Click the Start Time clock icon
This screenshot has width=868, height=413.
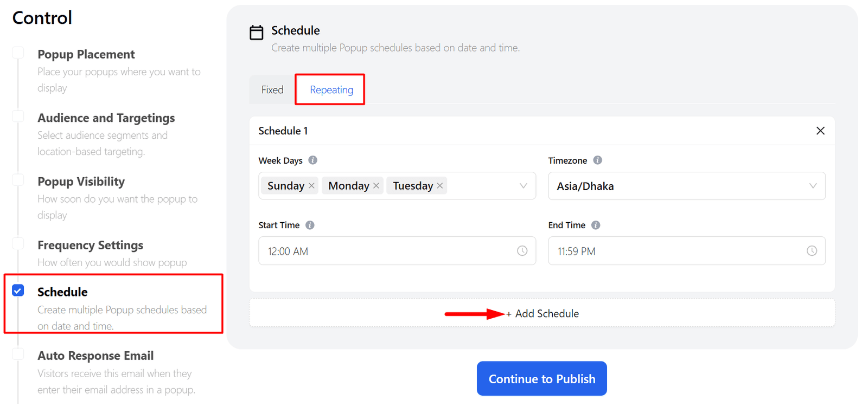522,251
